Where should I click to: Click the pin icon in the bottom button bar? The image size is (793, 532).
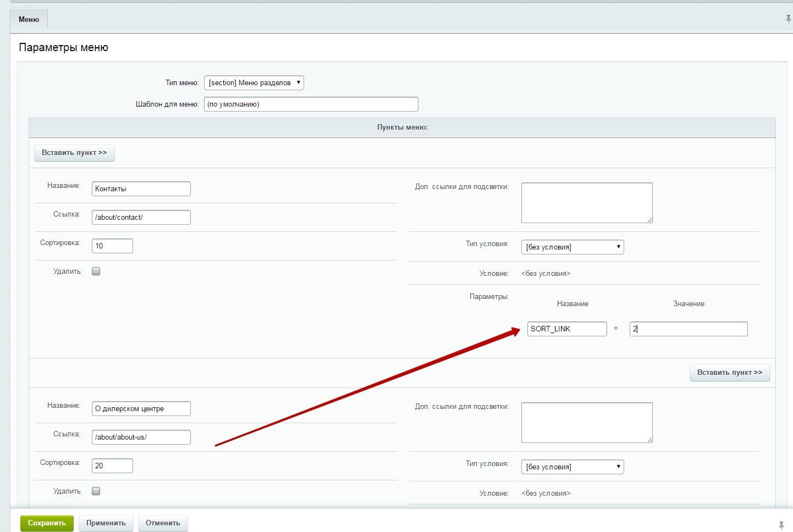point(781,525)
